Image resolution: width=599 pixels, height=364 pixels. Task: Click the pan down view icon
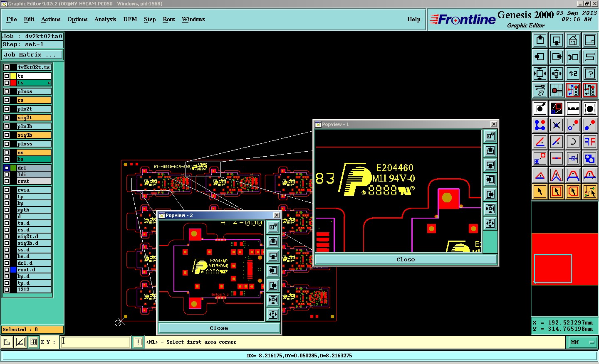[x=557, y=40]
